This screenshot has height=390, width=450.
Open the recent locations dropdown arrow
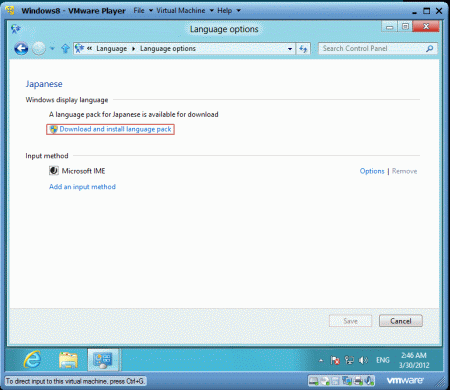52,49
